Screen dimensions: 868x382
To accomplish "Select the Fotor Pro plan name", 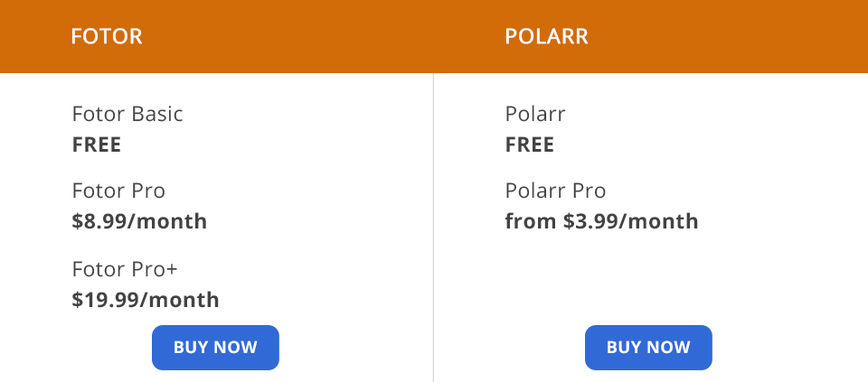I will (118, 191).
